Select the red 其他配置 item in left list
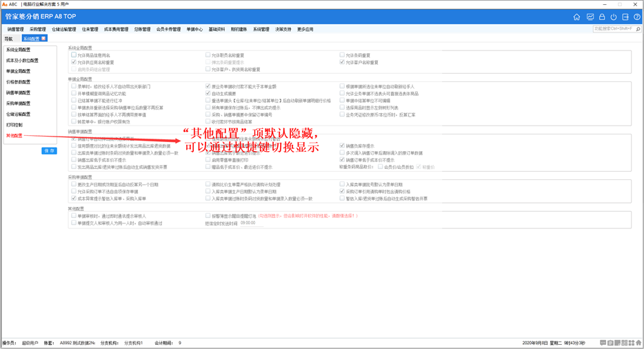644x349 pixels. point(14,135)
